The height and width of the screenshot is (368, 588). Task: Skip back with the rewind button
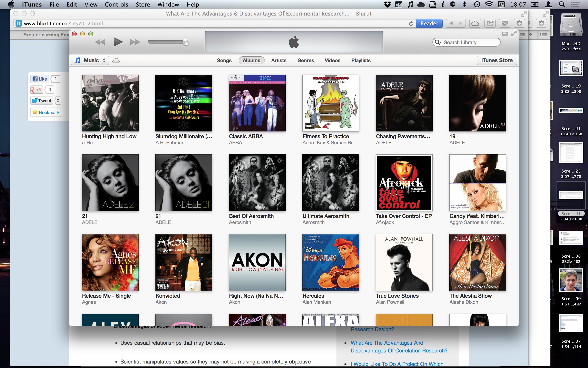pyautogui.click(x=100, y=42)
